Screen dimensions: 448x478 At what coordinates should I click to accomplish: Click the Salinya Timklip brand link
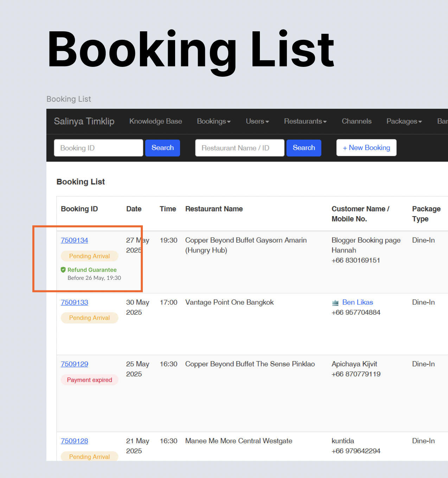coord(84,121)
